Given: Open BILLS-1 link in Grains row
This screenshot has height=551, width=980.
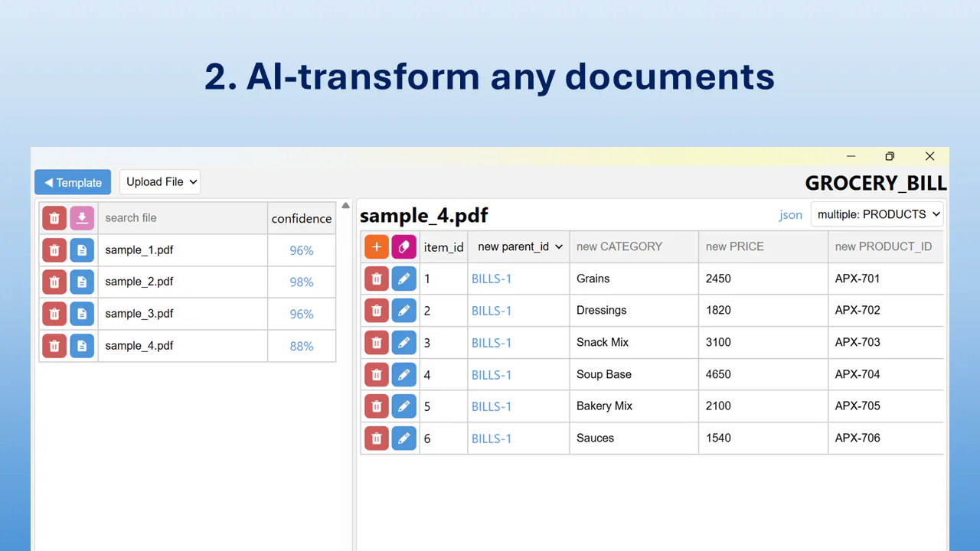Looking at the screenshot, I should (492, 279).
